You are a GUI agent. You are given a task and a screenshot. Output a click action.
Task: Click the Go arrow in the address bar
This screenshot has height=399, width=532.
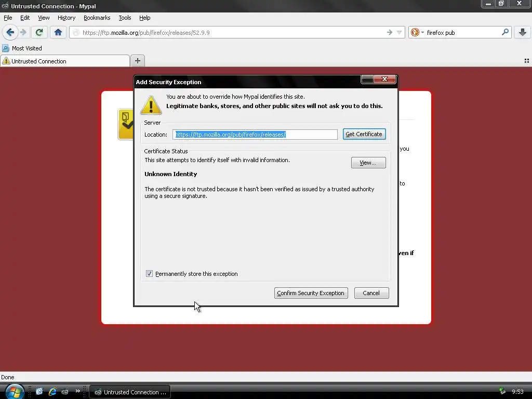pyautogui.click(x=390, y=33)
